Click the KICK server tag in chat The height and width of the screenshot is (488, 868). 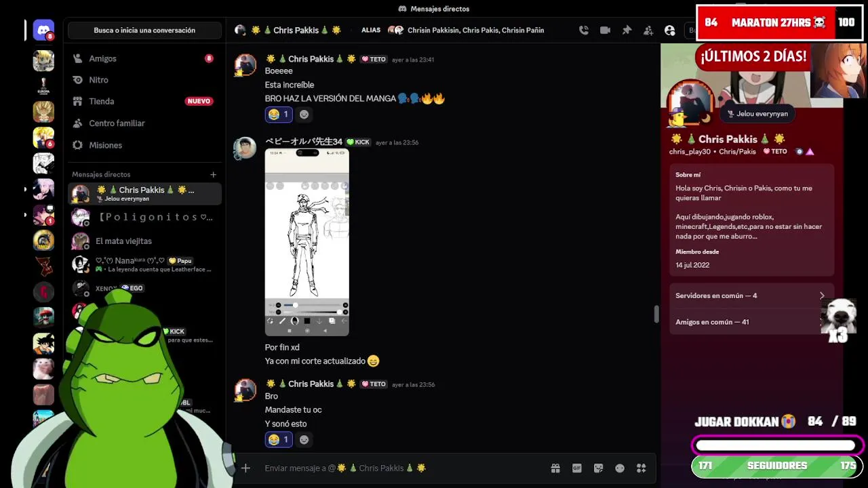point(358,142)
